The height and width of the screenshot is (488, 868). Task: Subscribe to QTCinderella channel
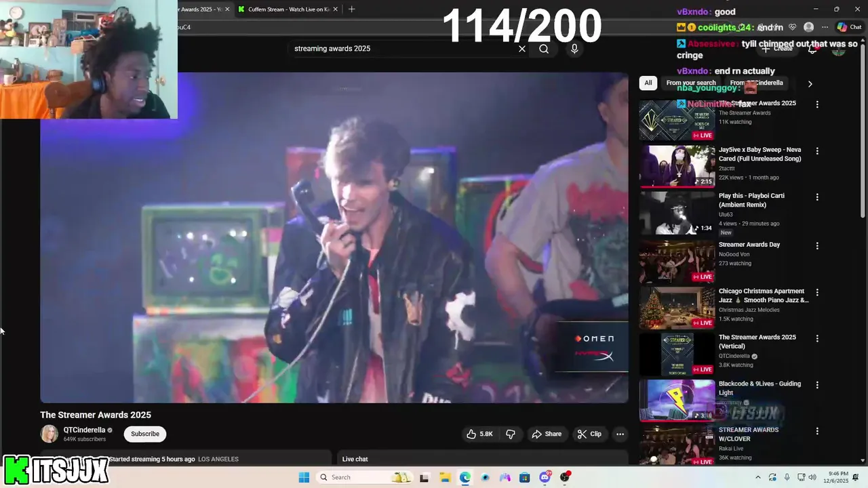tap(145, 434)
